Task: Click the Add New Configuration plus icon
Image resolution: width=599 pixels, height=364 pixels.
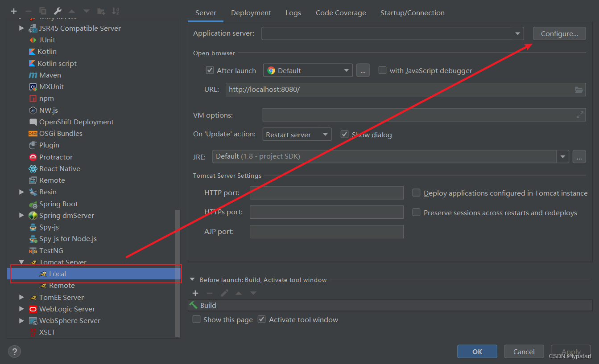Action: (x=14, y=11)
